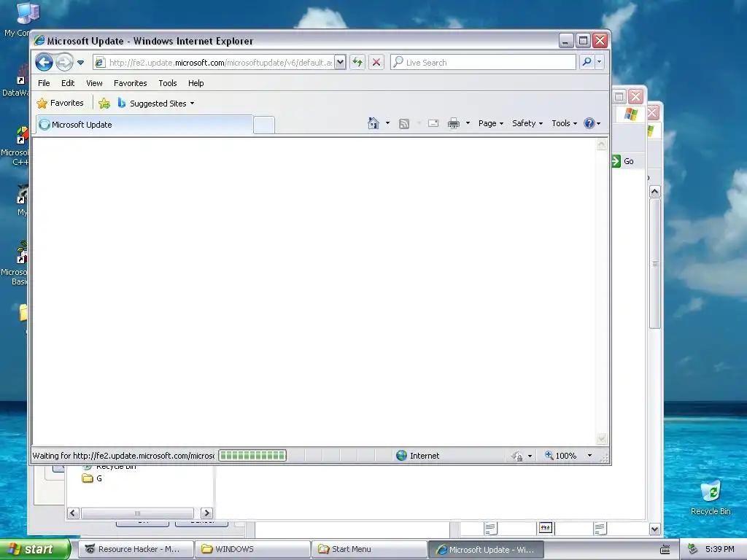Viewport: 747px width, 560px height.
Task: Open a new blank tab
Action: (264, 125)
